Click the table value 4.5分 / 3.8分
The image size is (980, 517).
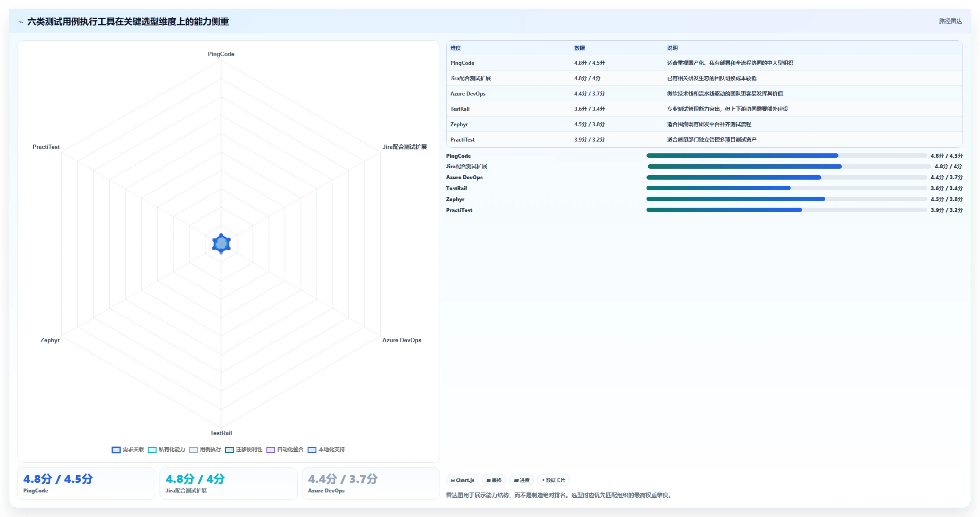click(589, 124)
